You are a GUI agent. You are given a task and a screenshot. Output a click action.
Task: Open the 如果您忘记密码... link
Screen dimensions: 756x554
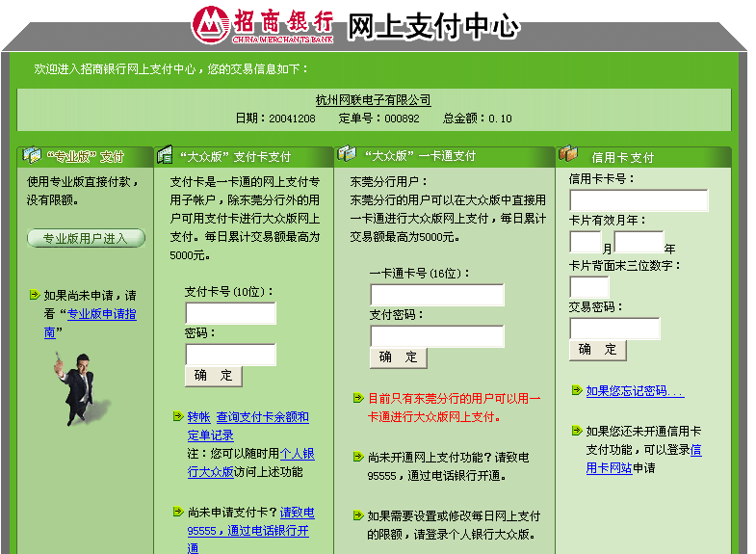click(x=635, y=391)
